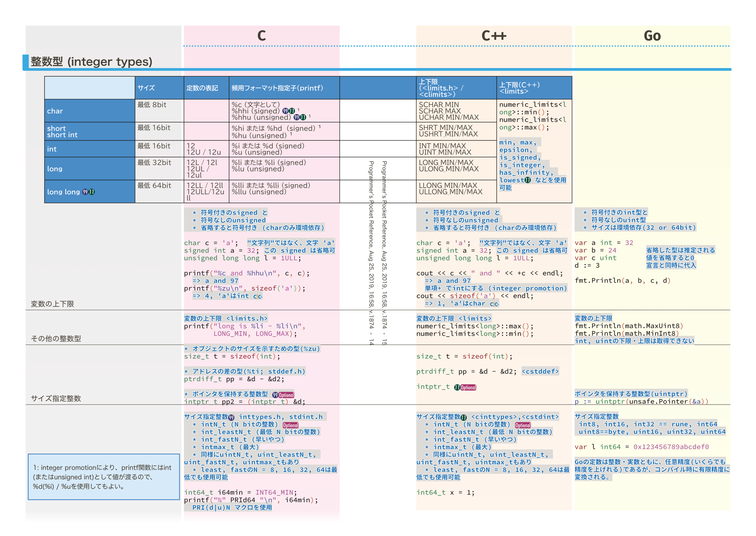Click int64_t i64min = INT64_MIN;
Viewport: 756px width, 536px height.
pyautogui.click(x=240, y=492)
